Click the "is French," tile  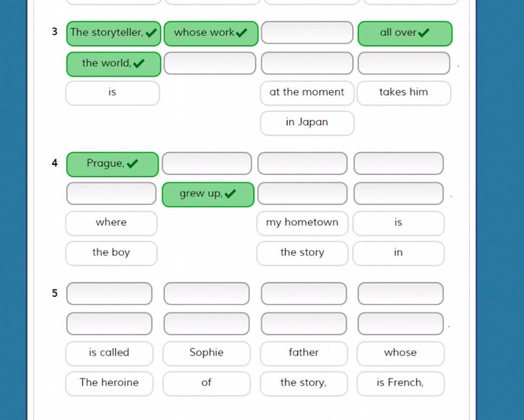pos(400,383)
